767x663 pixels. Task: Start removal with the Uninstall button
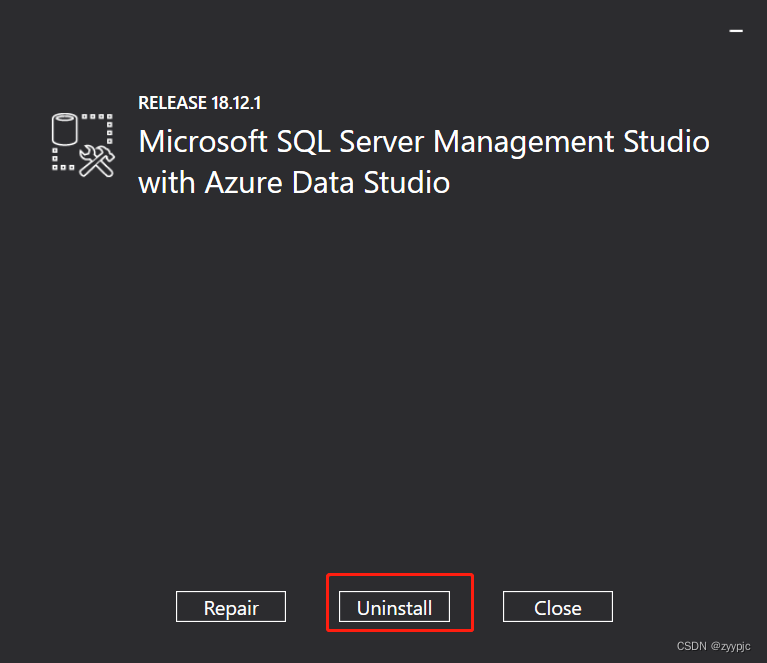pyautogui.click(x=394, y=607)
